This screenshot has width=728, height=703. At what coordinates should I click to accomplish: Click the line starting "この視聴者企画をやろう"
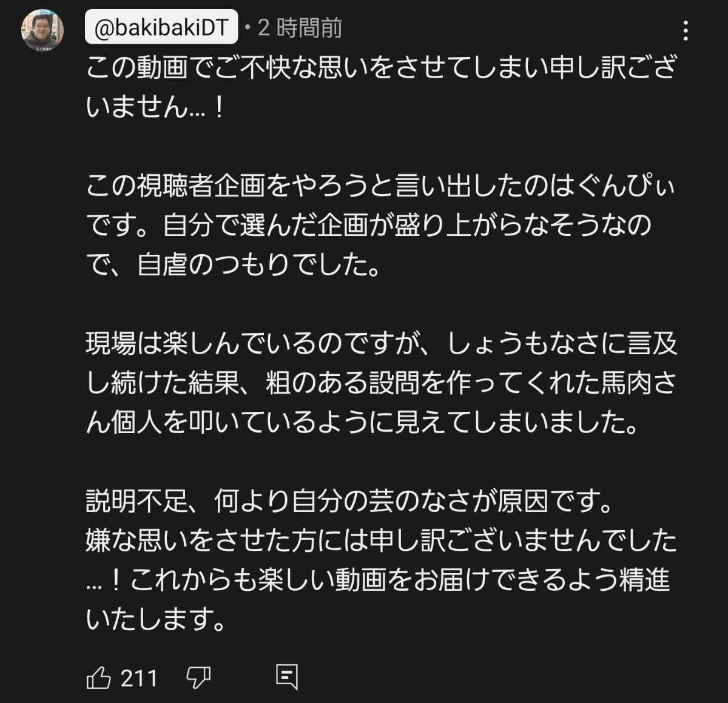click(x=380, y=186)
